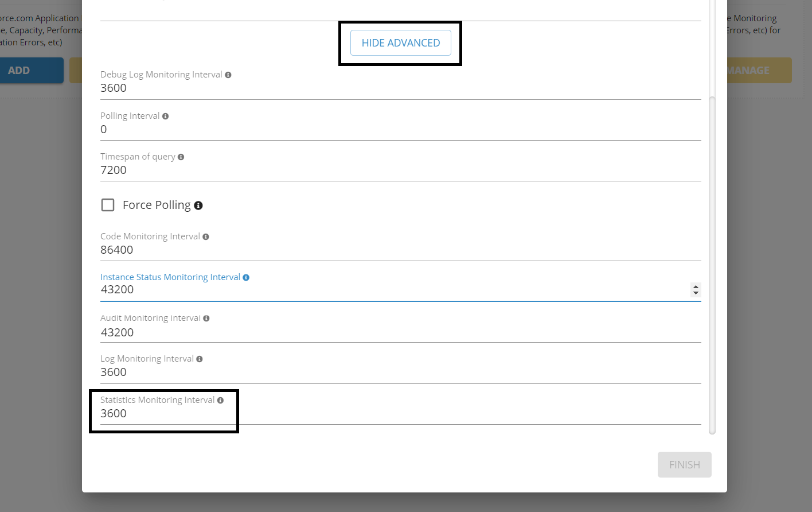Image resolution: width=812 pixels, height=512 pixels.
Task: Select the Debug Log Monitoring Interval value field
Action: coord(287,88)
